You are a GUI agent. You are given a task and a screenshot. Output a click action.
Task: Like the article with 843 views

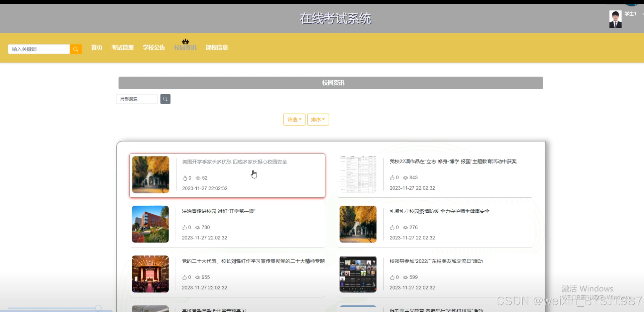[x=392, y=178]
